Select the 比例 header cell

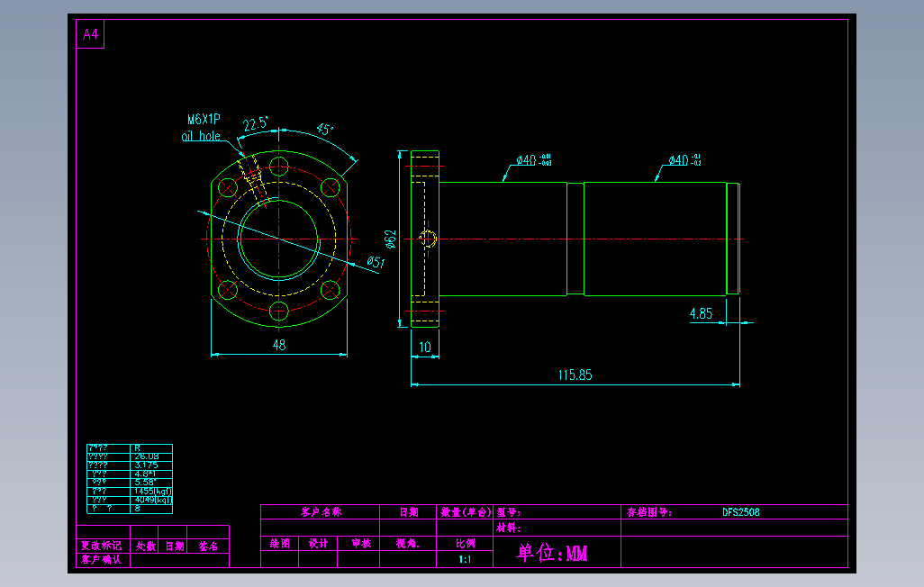pos(465,544)
